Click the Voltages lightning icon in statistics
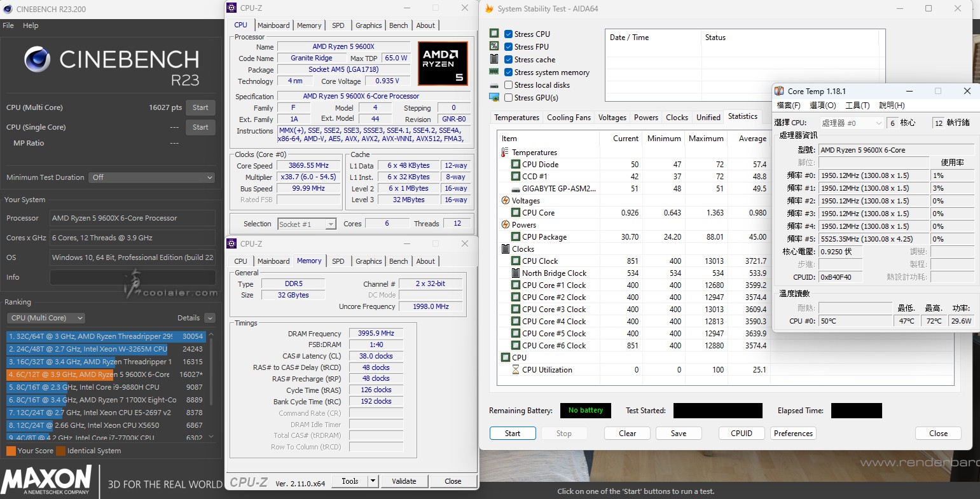The height and width of the screenshot is (499, 980). click(506, 201)
